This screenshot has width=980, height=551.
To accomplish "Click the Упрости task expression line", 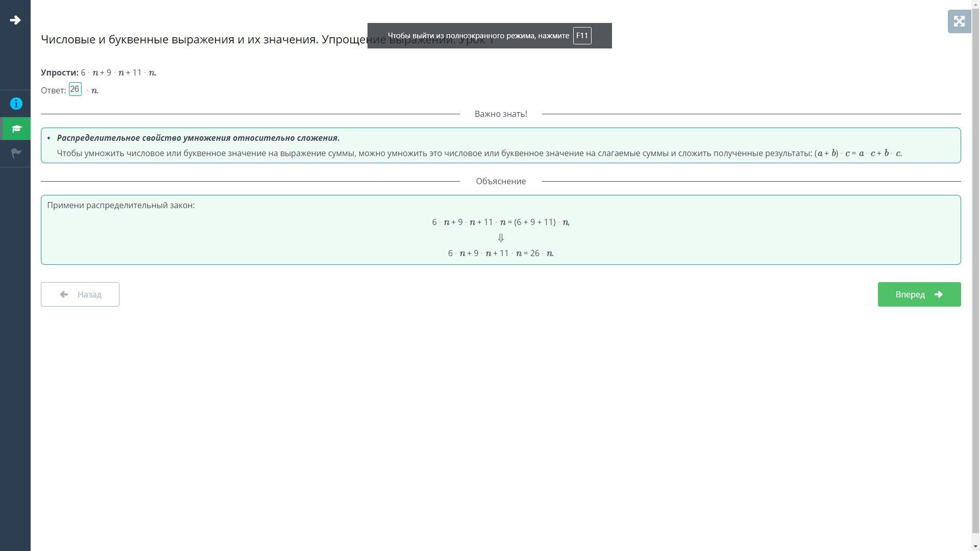I will tap(99, 72).
